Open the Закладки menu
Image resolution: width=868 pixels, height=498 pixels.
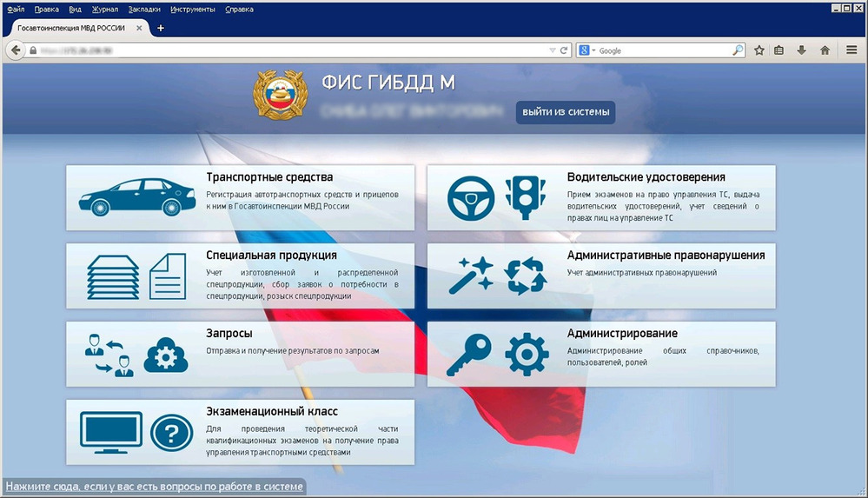coord(144,10)
